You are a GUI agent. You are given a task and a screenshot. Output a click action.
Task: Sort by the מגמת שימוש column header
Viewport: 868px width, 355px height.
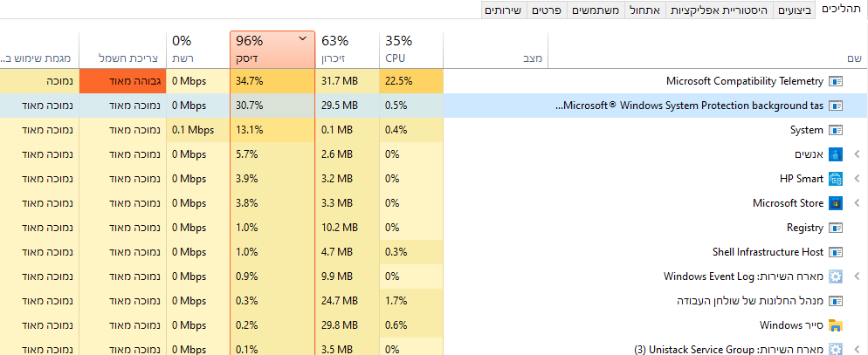pos(39,50)
